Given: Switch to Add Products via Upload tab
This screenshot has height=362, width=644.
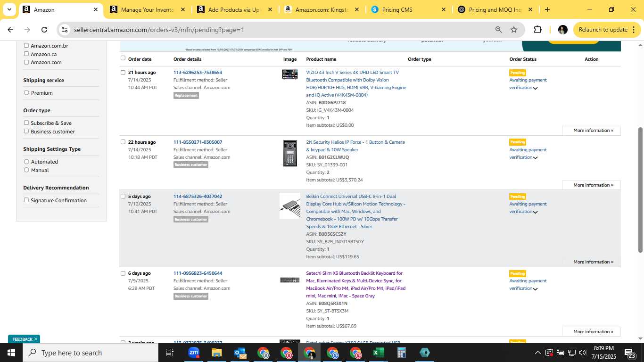Looking at the screenshot, I should pyautogui.click(x=235, y=9).
